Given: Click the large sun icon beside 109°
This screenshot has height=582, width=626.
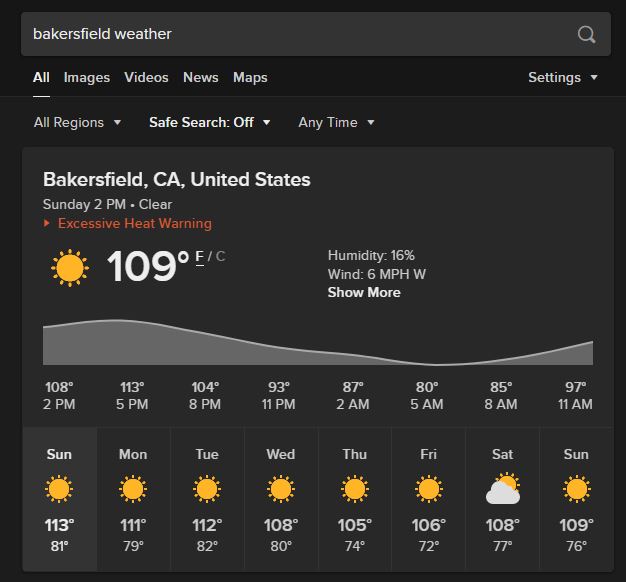Looking at the screenshot, I should (x=69, y=267).
